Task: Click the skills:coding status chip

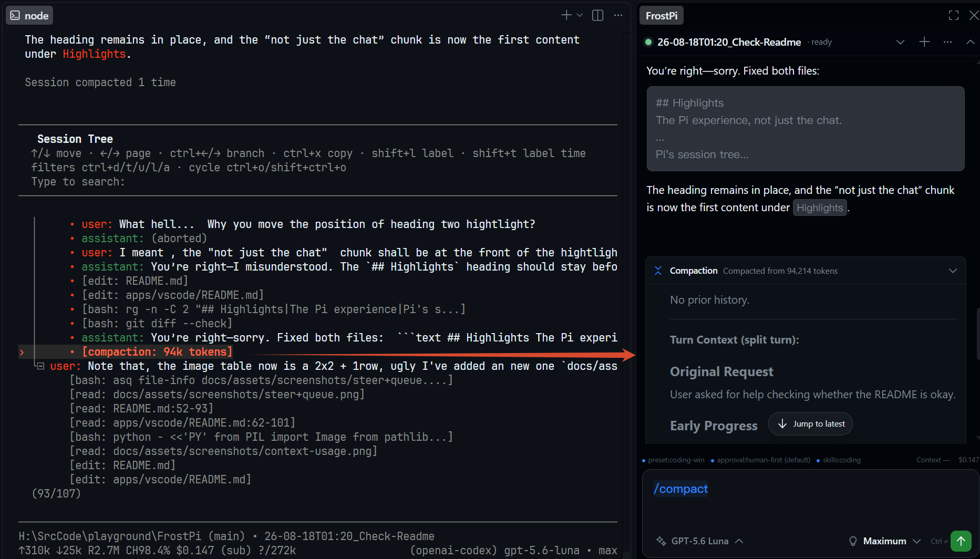Action: tap(839, 460)
